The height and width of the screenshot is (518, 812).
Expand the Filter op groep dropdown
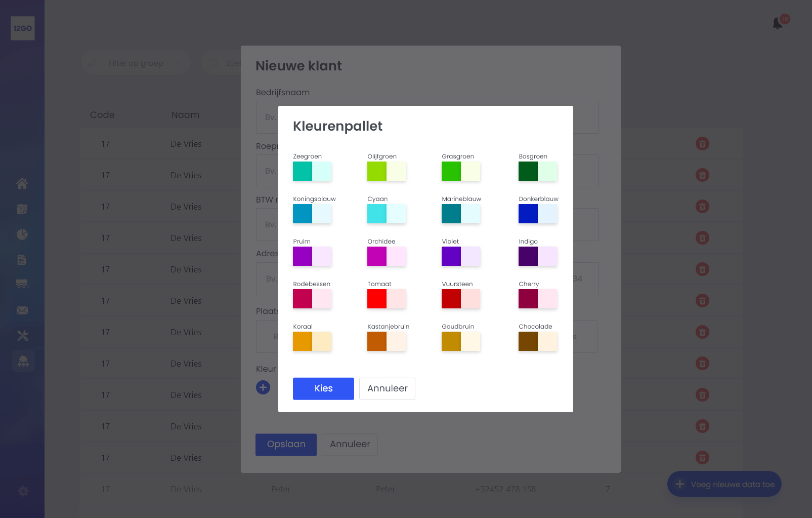[x=136, y=62]
